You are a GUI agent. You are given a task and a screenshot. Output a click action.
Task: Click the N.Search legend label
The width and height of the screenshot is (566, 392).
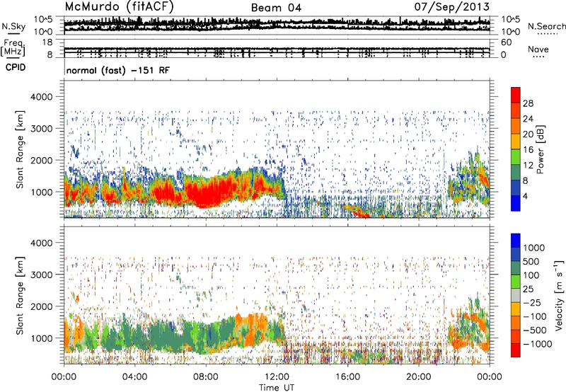[x=546, y=26]
